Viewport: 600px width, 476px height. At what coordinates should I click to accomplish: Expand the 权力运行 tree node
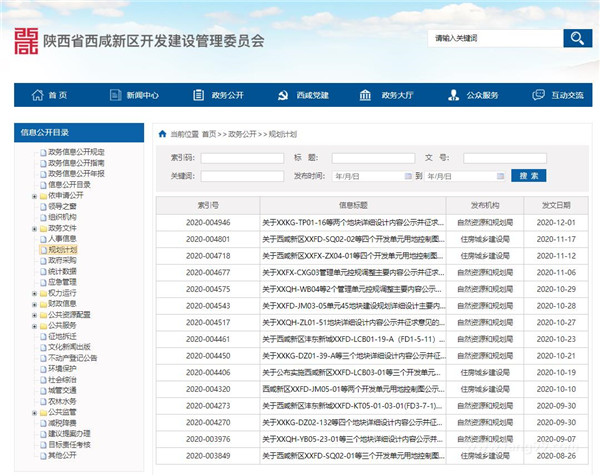[x=34, y=294]
